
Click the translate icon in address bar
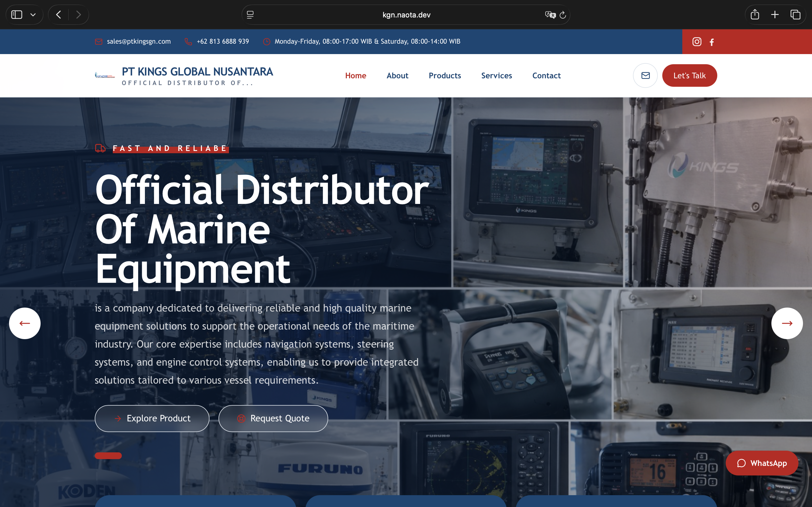pyautogui.click(x=550, y=15)
